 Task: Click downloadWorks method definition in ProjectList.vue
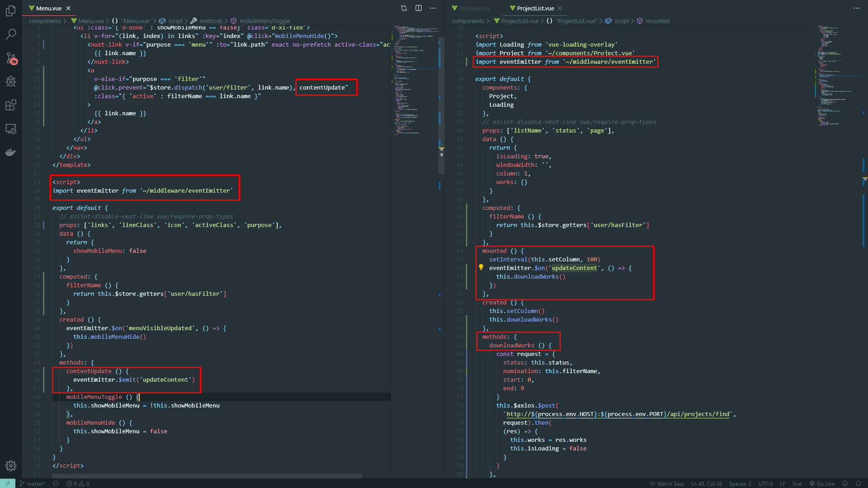(512, 345)
